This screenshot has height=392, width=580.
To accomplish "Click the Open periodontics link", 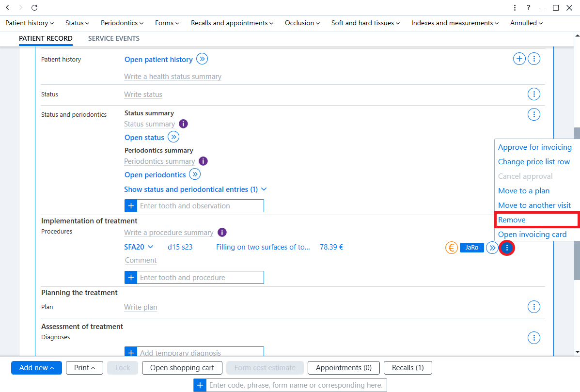I will 155,175.
